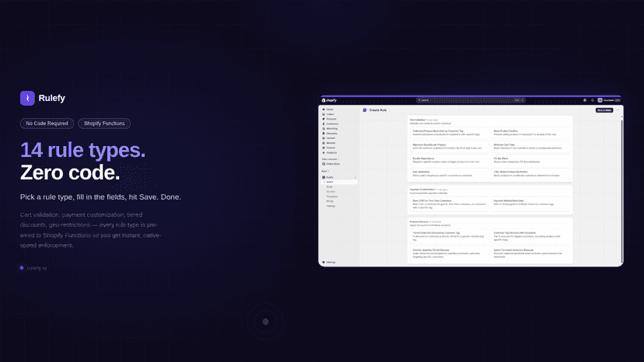Select the highlighted Home sub-item under Rulefy
This screenshot has height=362, width=644.
click(x=339, y=182)
